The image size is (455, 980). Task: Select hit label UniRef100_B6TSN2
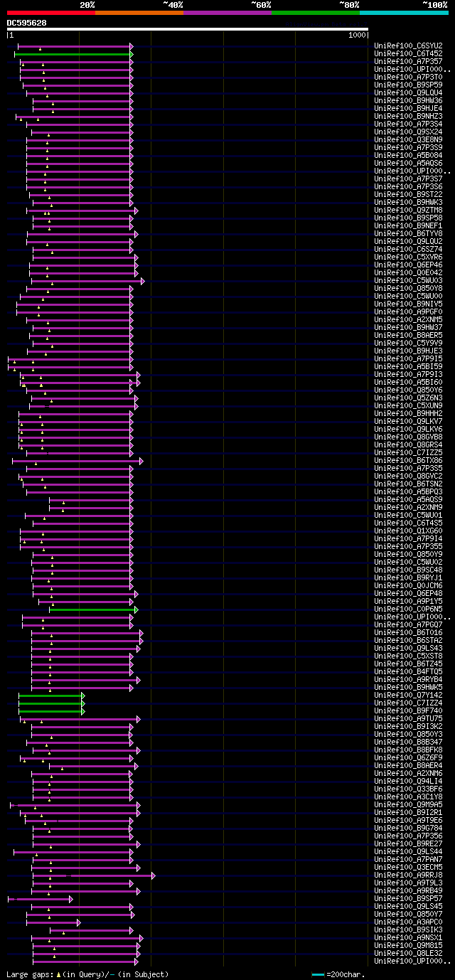(x=408, y=484)
